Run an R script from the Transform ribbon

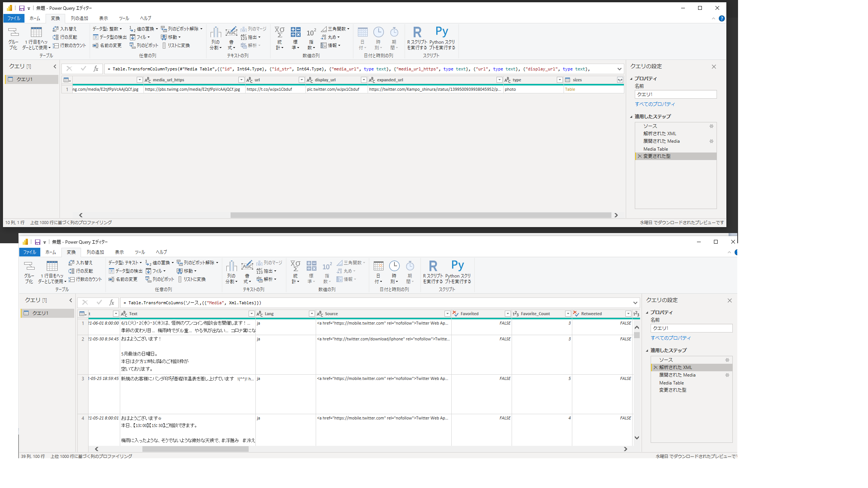[417, 38]
